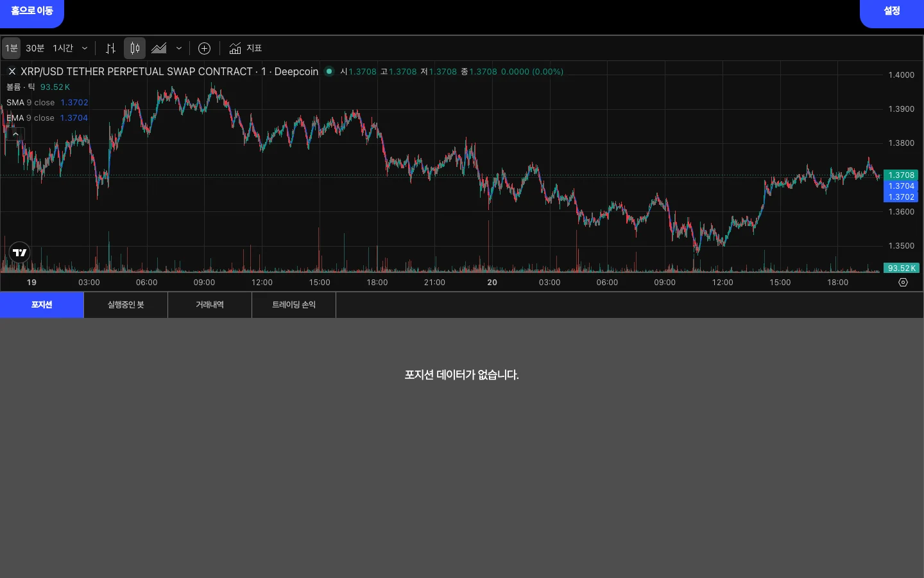This screenshot has height=578, width=924.
Task: Click the 설정 button
Action: pyautogui.click(x=892, y=13)
